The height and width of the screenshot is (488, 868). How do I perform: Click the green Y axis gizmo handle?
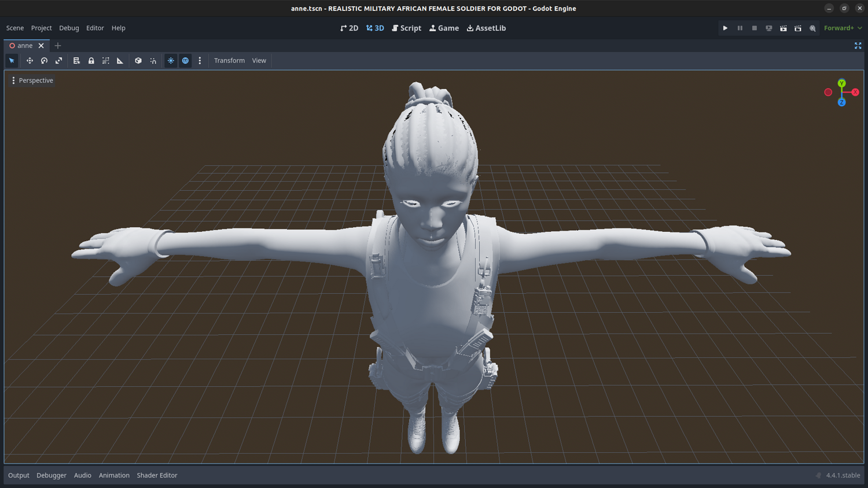841,83
